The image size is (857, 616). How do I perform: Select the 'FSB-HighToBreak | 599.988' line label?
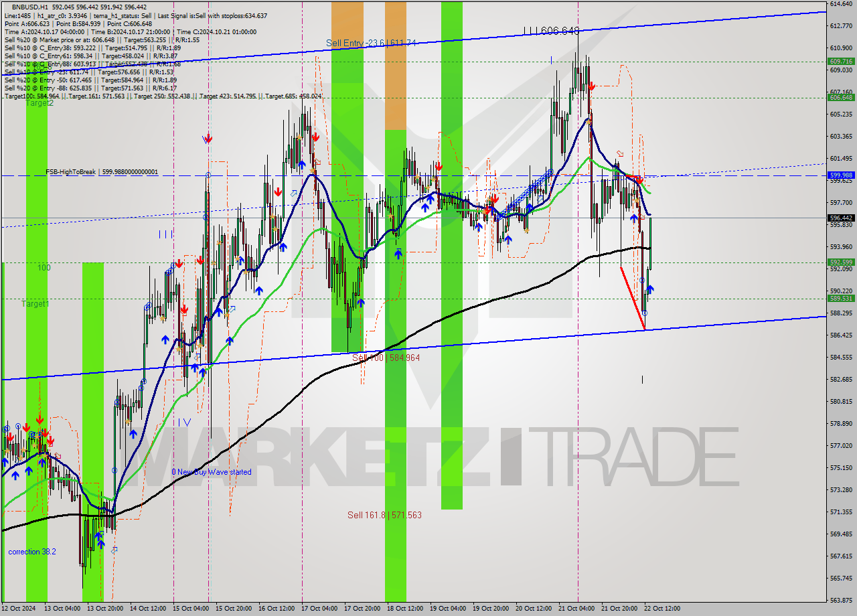coord(102,172)
